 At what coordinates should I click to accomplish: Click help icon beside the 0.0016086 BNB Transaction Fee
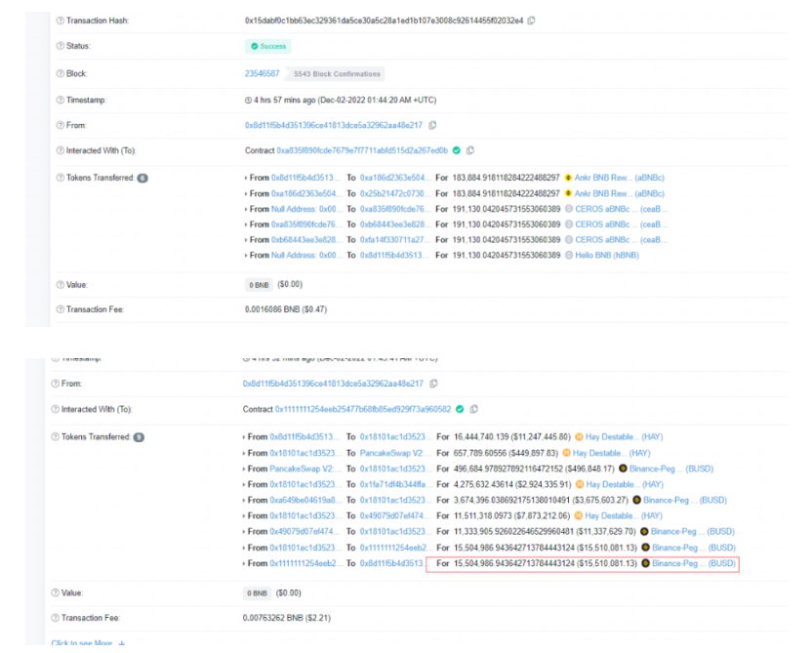pos(61,309)
